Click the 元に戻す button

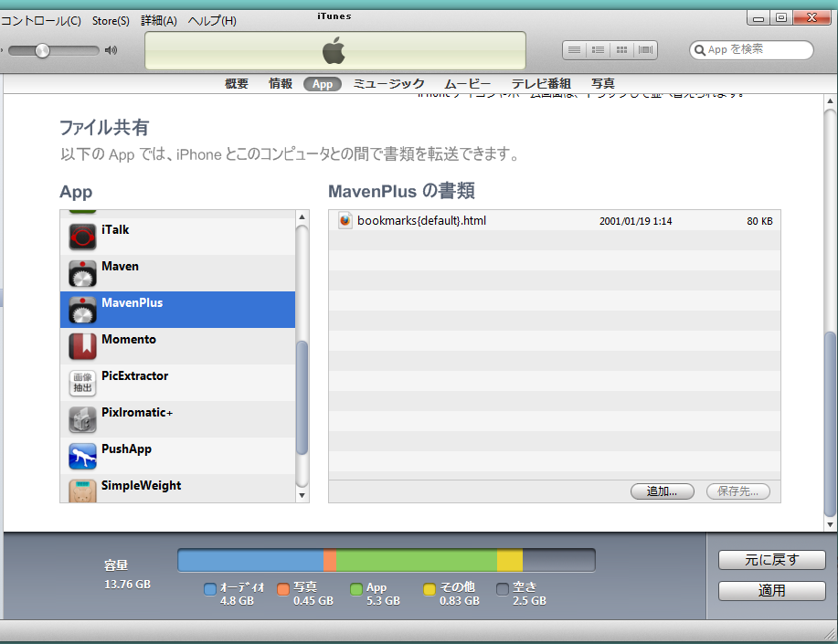pyautogui.click(x=771, y=560)
